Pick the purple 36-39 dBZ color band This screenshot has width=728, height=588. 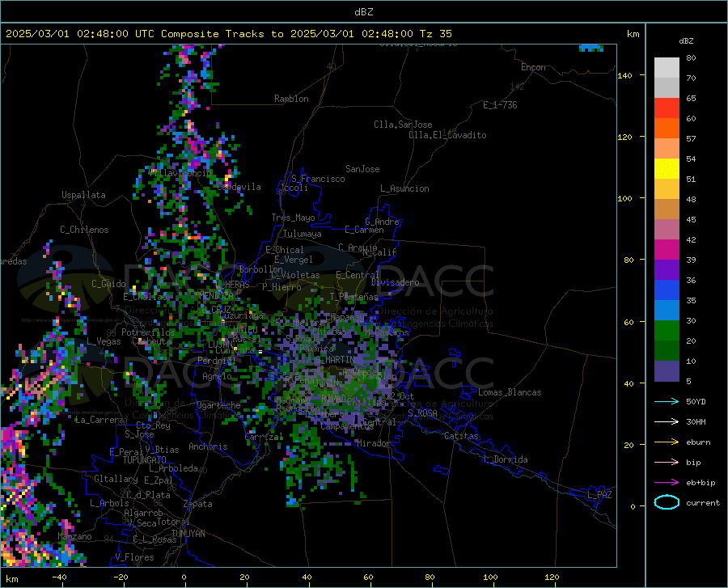pyautogui.click(x=667, y=269)
